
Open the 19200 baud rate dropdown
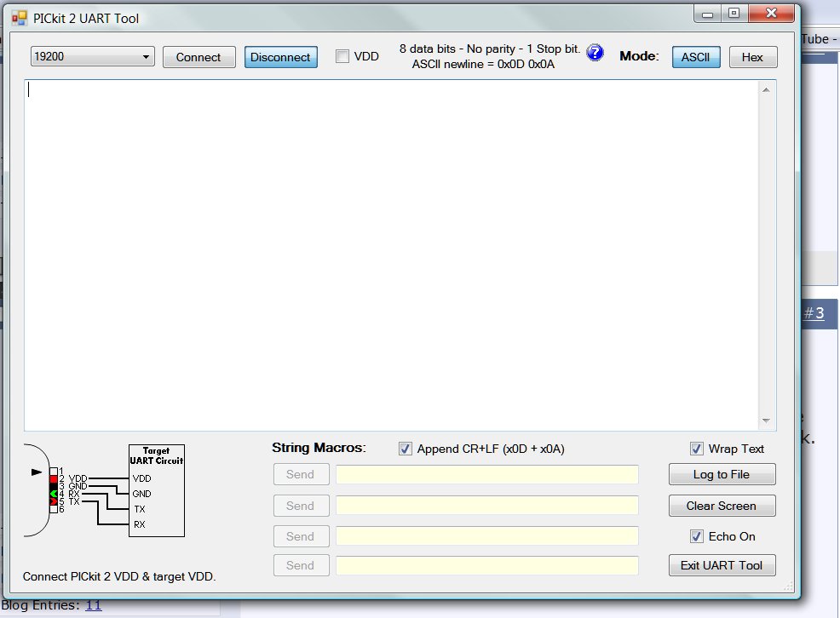pos(92,57)
